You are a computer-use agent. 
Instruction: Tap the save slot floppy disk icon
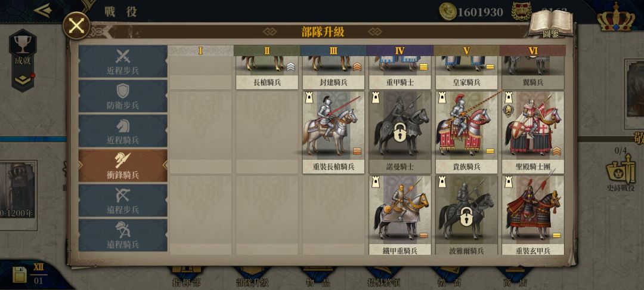(x=19, y=275)
